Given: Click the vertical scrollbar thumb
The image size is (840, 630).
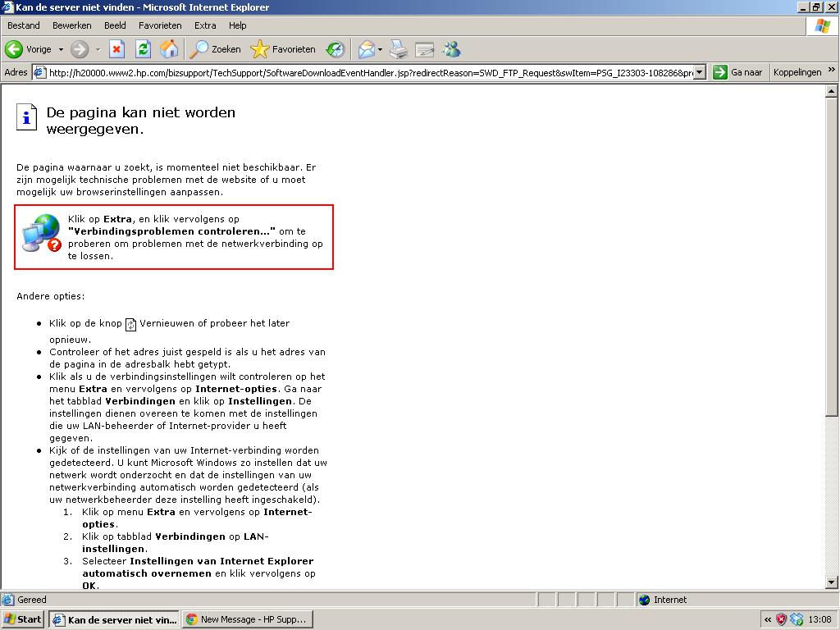Looking at the screenshot, I should [x=832, y=257].
